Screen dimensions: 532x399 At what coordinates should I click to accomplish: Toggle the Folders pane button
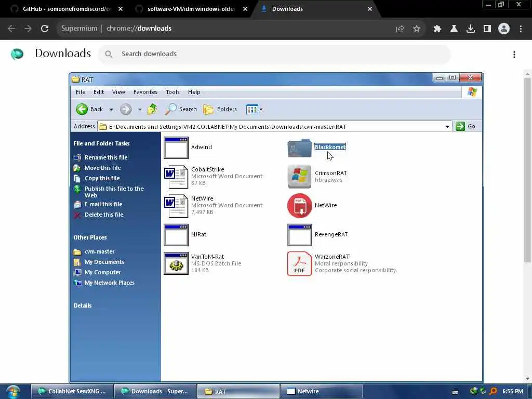(x=220, y=109)
